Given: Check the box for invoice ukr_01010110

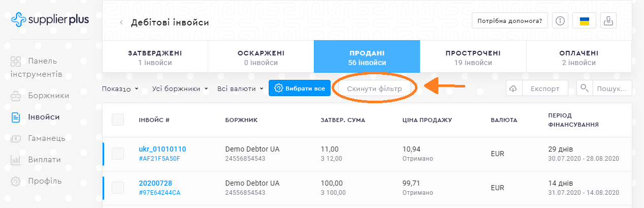Looking at the screenshot, I should 118,154.
